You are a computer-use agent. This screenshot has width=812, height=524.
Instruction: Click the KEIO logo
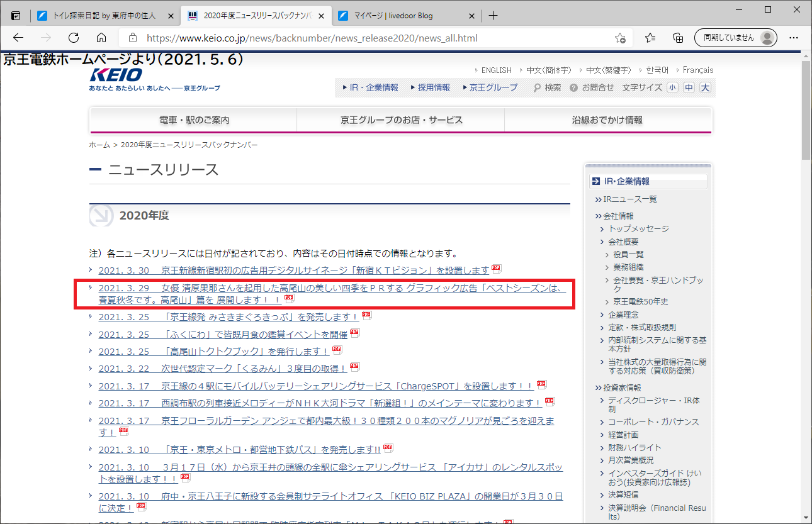click(x=116, y=75)
